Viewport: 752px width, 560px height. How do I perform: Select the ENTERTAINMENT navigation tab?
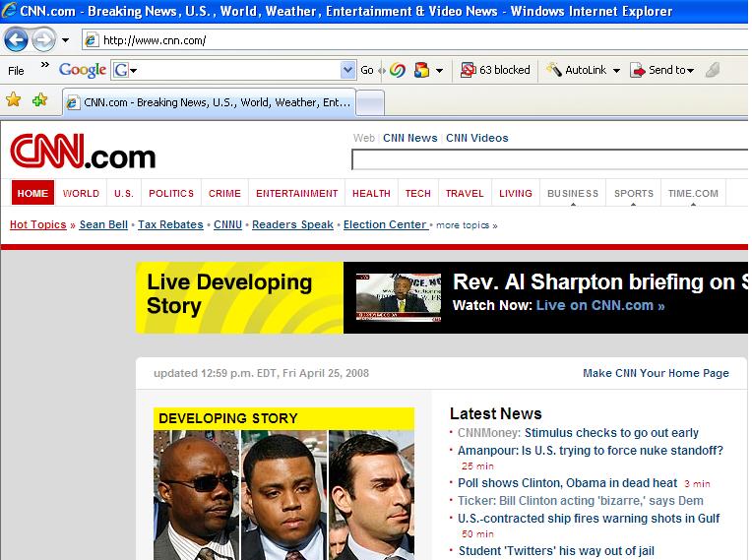[x=296, y=193]
